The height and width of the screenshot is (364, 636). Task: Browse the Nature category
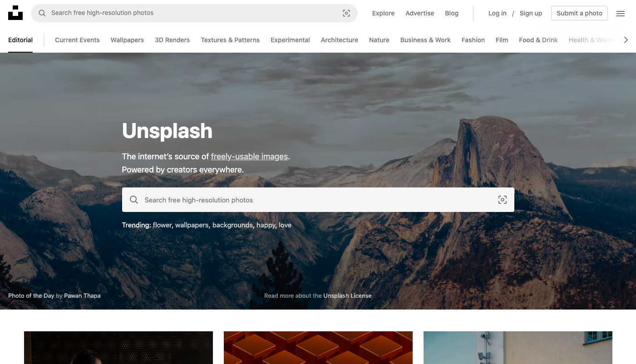click(x=379, y=40)
